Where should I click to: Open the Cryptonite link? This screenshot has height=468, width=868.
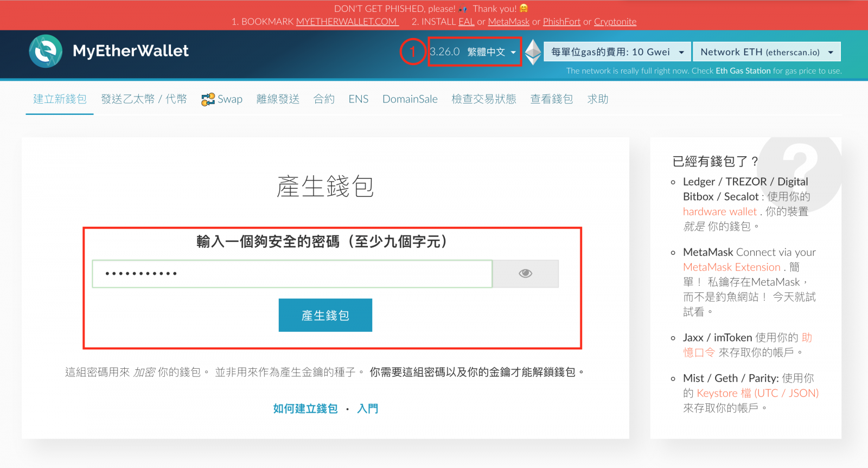click(615, 22)
